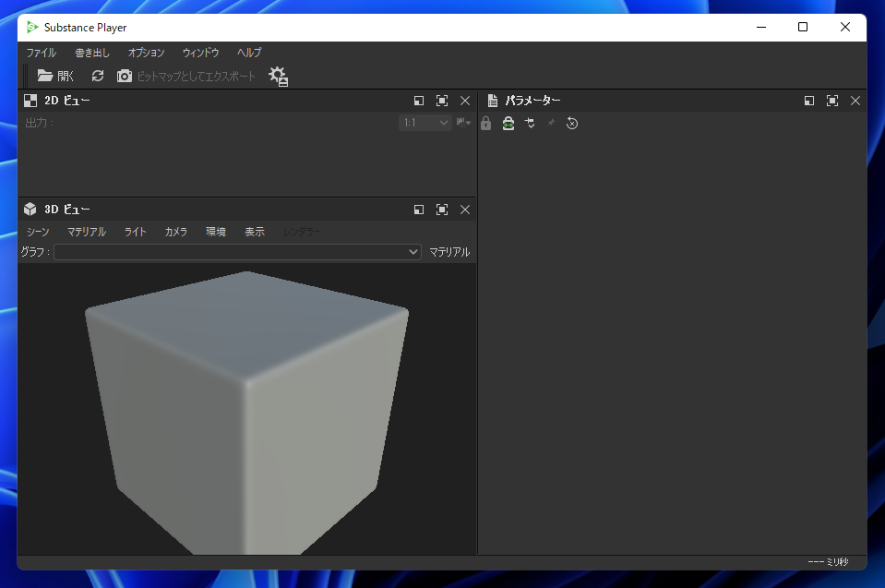The width and height of the screenshot is (885, 588).
Task: Float the パラメーター panel
Action: coord(809,101)
